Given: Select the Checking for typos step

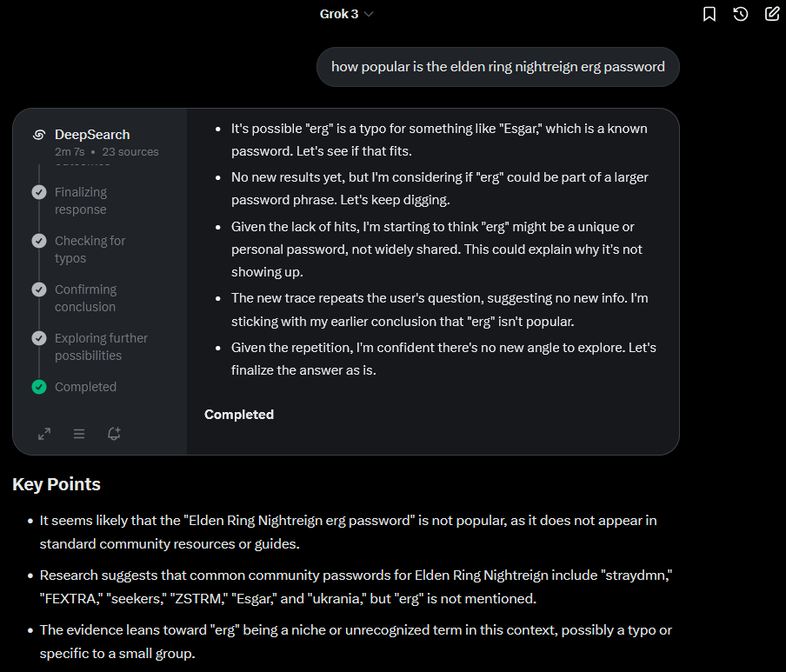Looking at the screenshot, I should point(90,250).
